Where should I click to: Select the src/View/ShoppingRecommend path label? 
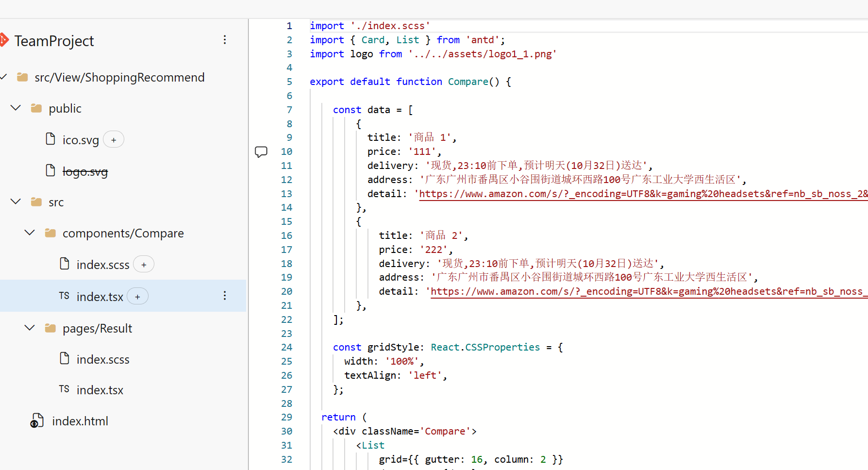coord(119,78)
